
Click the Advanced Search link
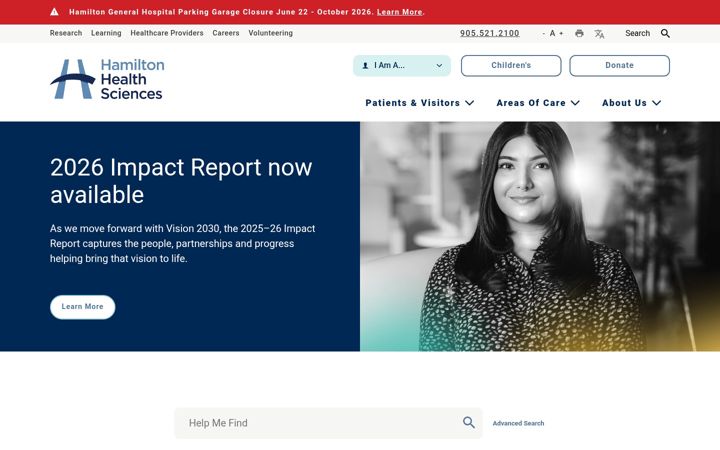coord(518,423)
